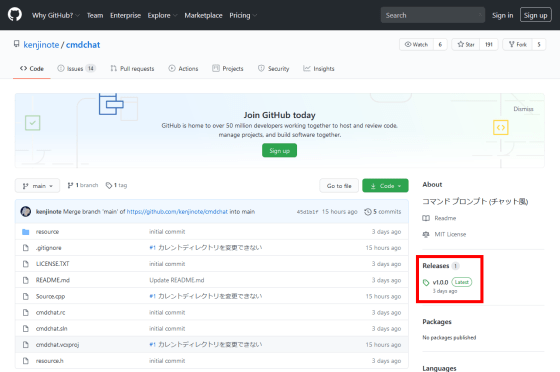Focus the Search input field
Screen dimensions: 560x372
pos(432,15)
